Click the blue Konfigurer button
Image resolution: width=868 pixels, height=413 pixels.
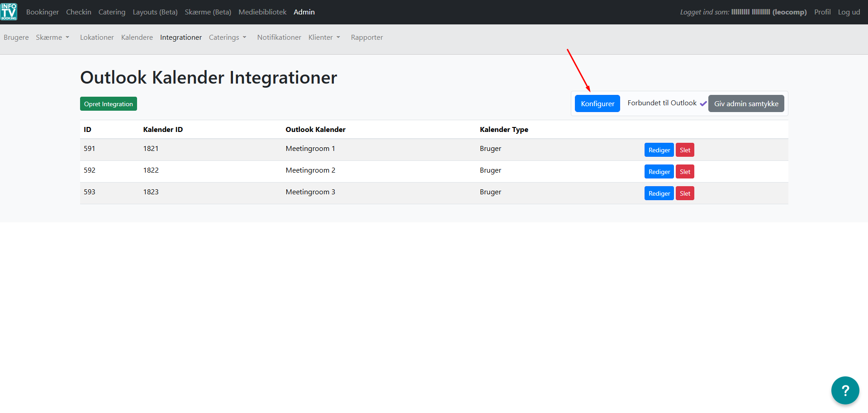pos(598,103)
